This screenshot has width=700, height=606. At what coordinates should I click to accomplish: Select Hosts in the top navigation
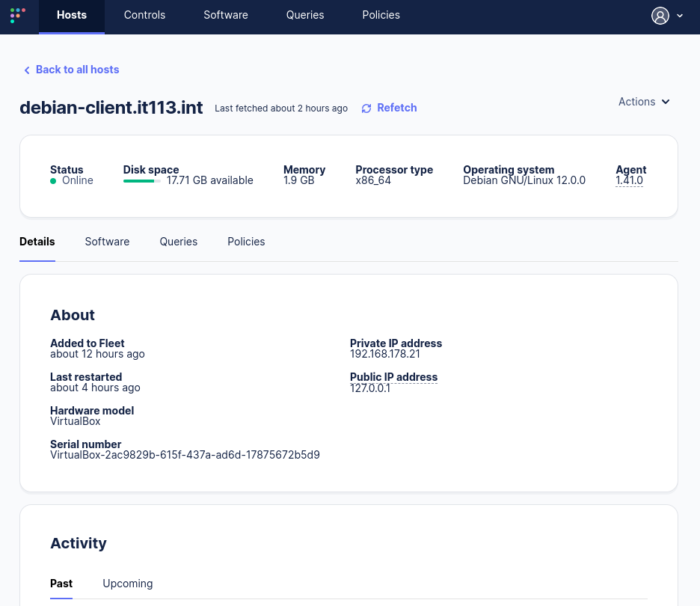(x=72, y=15)
